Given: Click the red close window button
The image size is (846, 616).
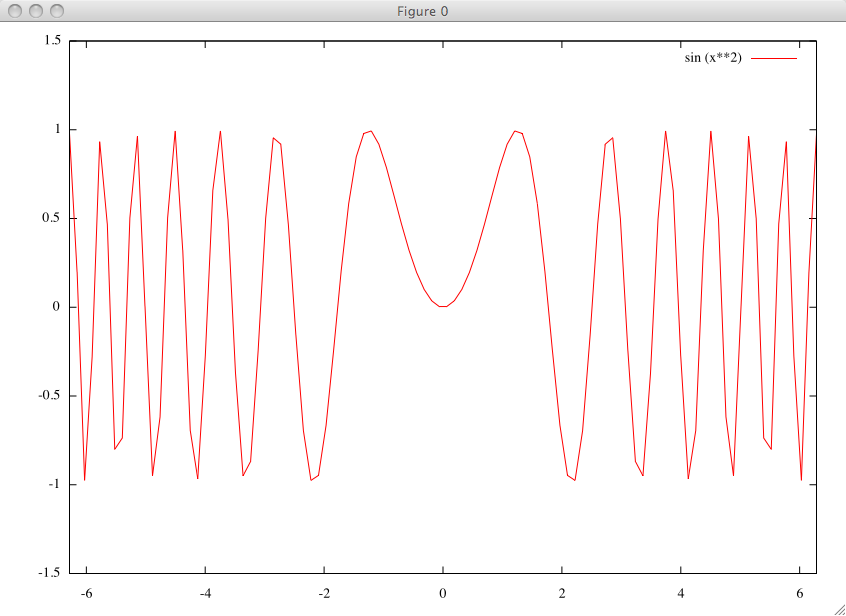Looking at the screenshot, I should click(15, 11).
